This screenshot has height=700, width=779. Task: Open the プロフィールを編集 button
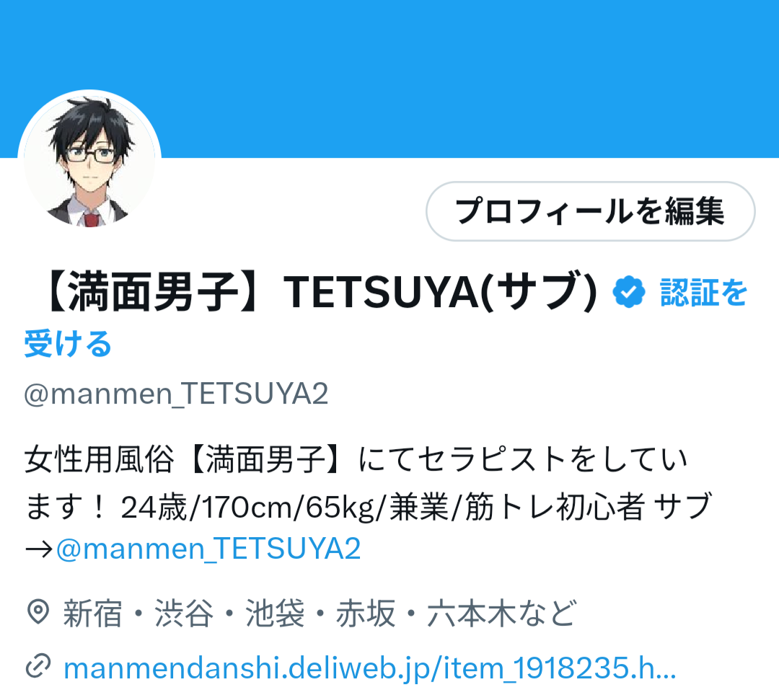590,211
